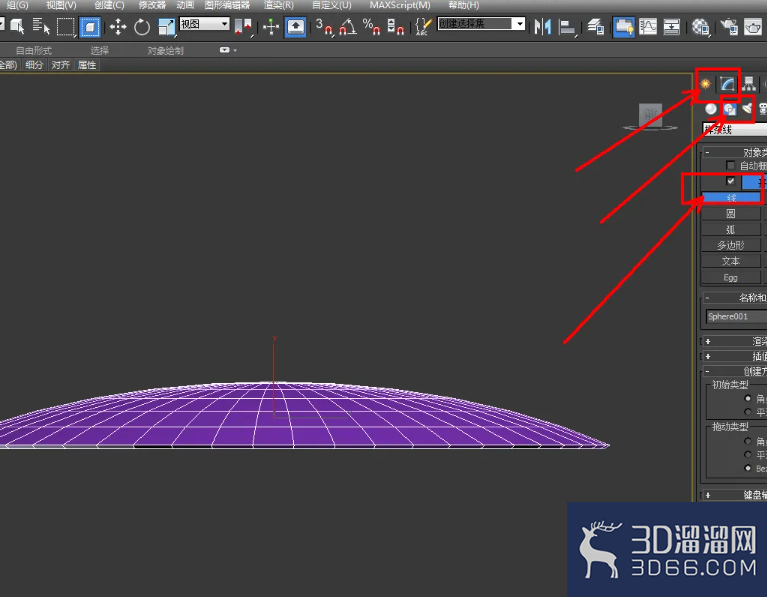767x597 pixels.
Task: Uncheck the start new shape checkbox
Action: pyautogui.click(x=730, y=181)
